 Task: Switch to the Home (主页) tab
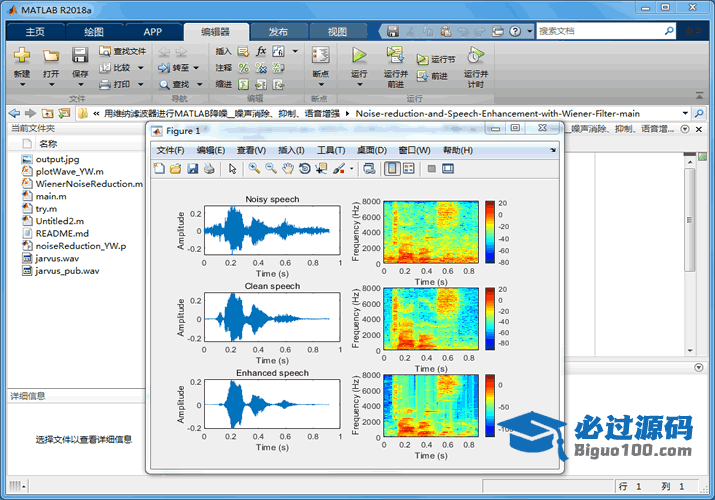[x=35, y=31]
